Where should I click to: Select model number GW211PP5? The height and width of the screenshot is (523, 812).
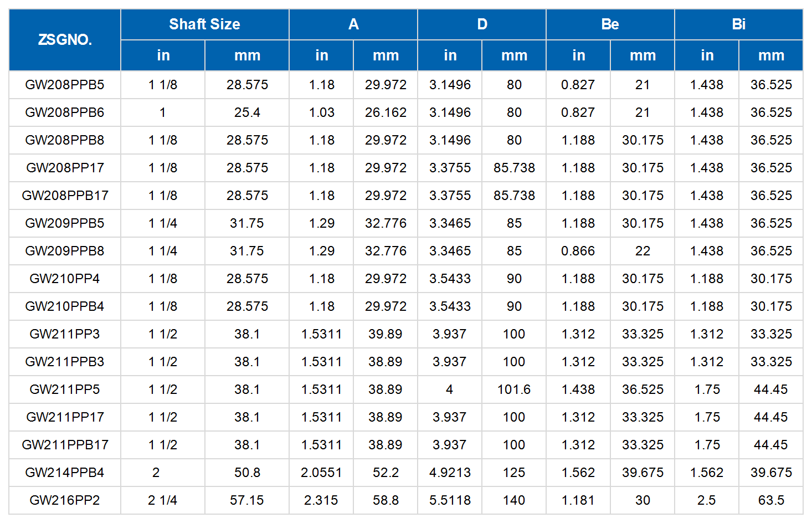(x=65, y=389)
